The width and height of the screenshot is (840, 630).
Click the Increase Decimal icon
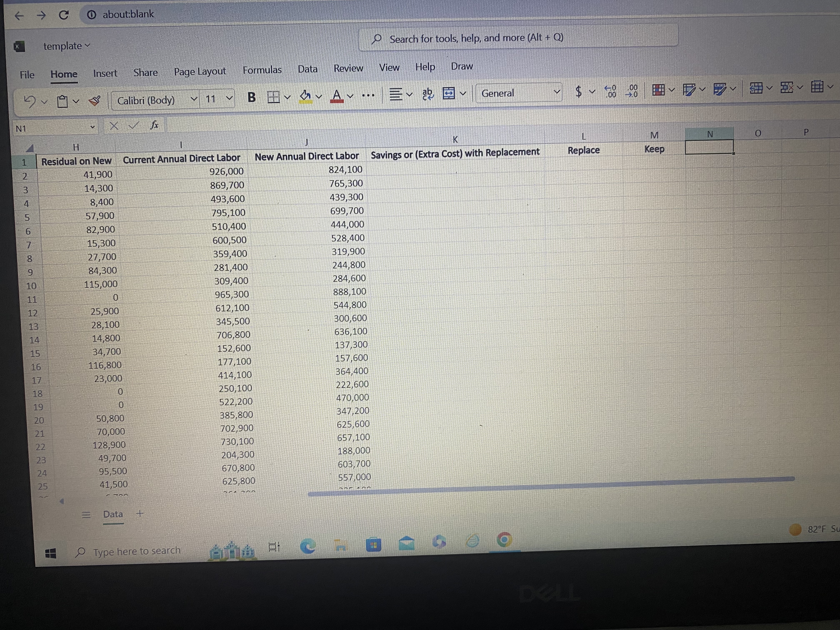coord(610,91)
